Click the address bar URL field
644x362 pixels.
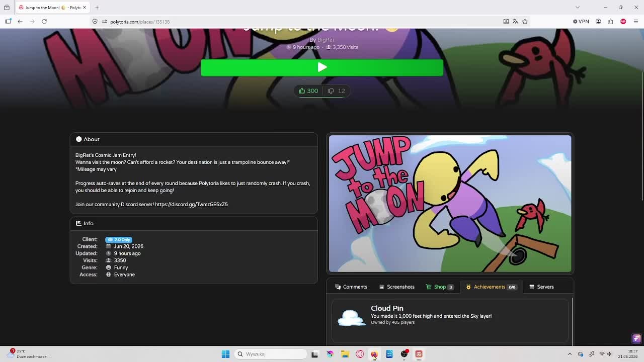(302, 22)
